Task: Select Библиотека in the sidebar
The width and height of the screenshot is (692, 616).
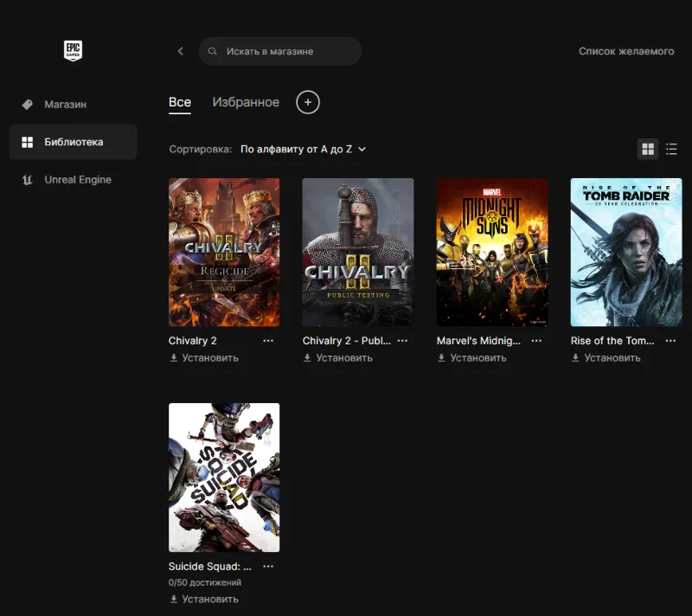Action: click(73, 142)
